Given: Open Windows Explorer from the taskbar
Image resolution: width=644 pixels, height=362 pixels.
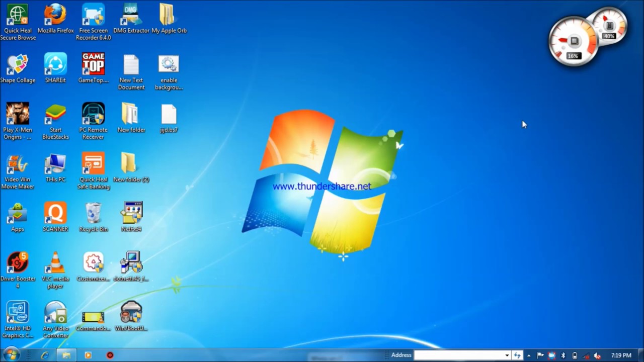Looking at the screenshot, I should [66, 355].
